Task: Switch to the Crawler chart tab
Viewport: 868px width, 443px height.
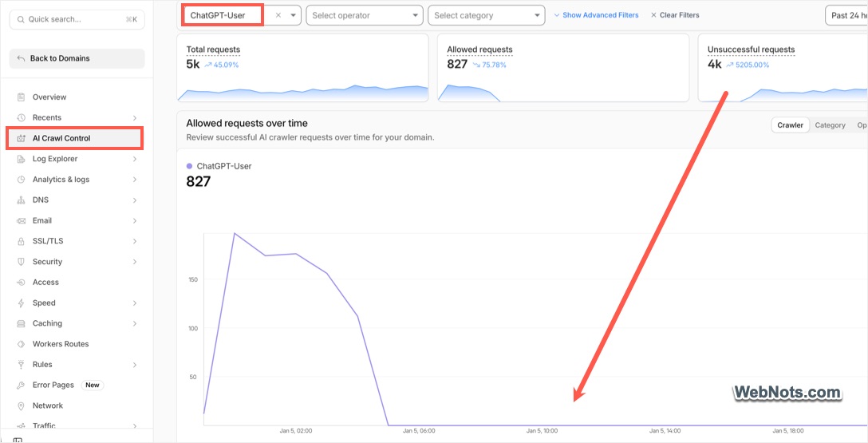Action: point(790,125)
